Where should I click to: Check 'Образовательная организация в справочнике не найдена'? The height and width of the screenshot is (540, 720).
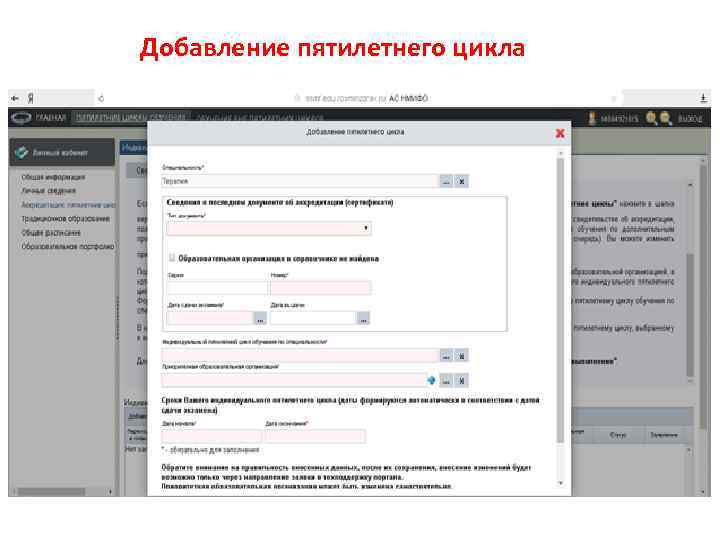(172, 258)
